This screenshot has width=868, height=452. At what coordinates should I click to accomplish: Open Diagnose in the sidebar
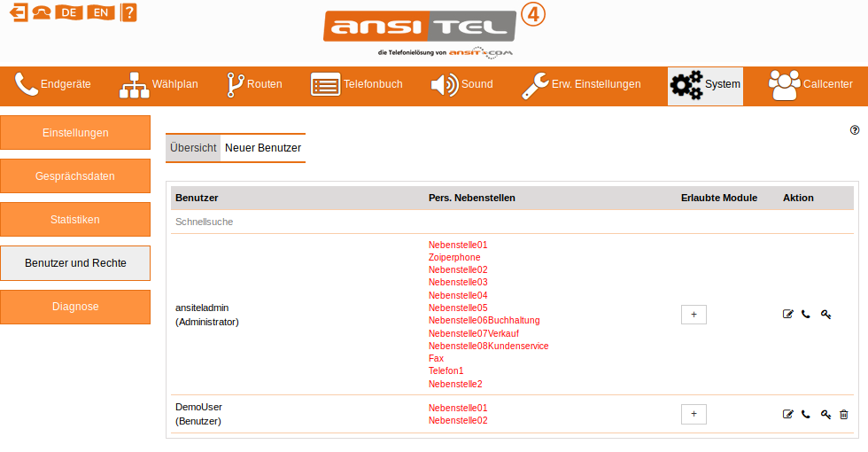click(75, 307)
